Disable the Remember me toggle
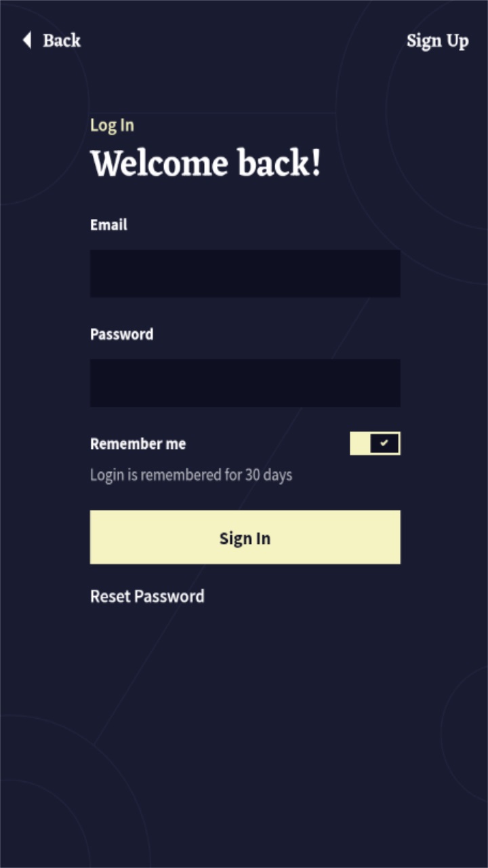 pos(375,443)
